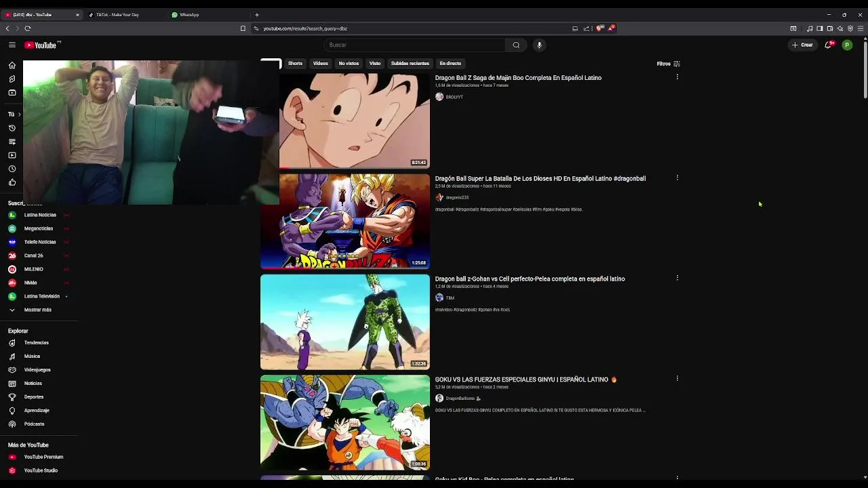The width and height of the screenshot is (868, 488).
Task: Open Saga de Majin Boo video title
Action: (x=518, y=78)
